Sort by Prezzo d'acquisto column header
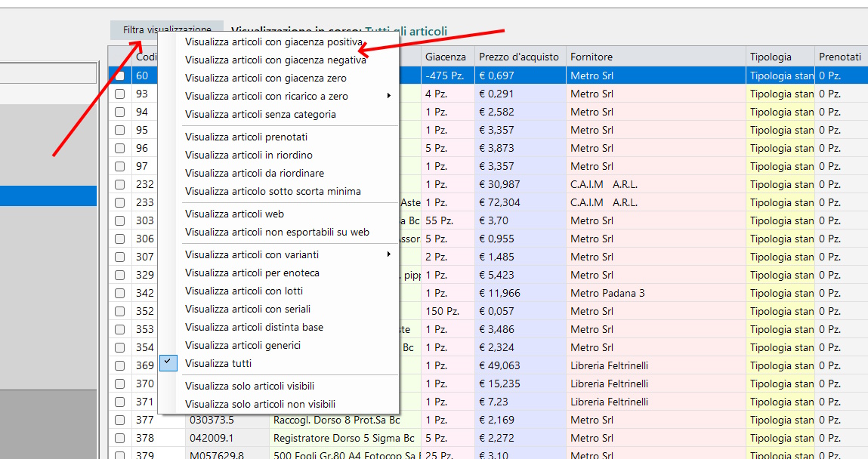This screenshot has height=459, width=868. click(519, 57)
